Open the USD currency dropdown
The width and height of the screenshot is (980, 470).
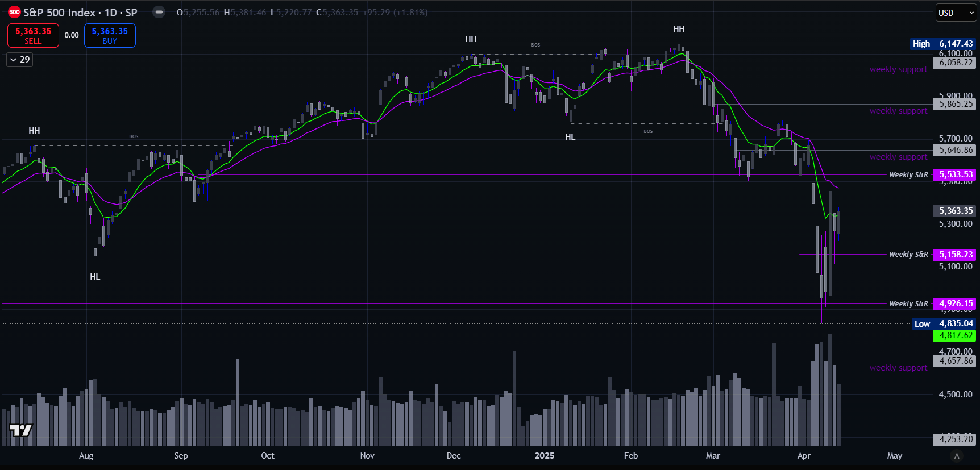click(x=956, y=13)
